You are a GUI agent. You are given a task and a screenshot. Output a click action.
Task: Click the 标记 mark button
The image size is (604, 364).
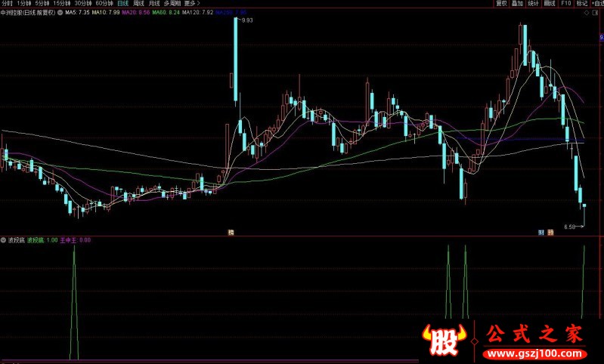[x=581, y=4]
